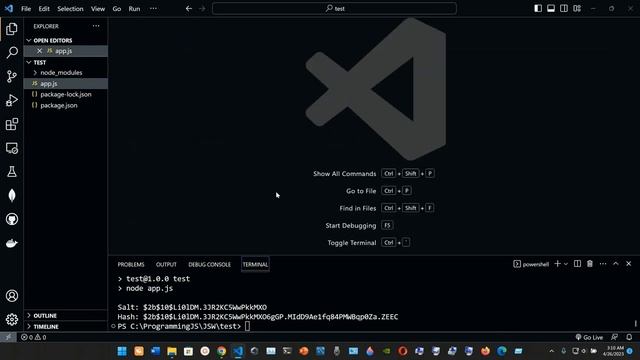The width and height of the screenshot is (640, 360).
Task: Switch to the Output tab
Action: (x=166, y=264)
